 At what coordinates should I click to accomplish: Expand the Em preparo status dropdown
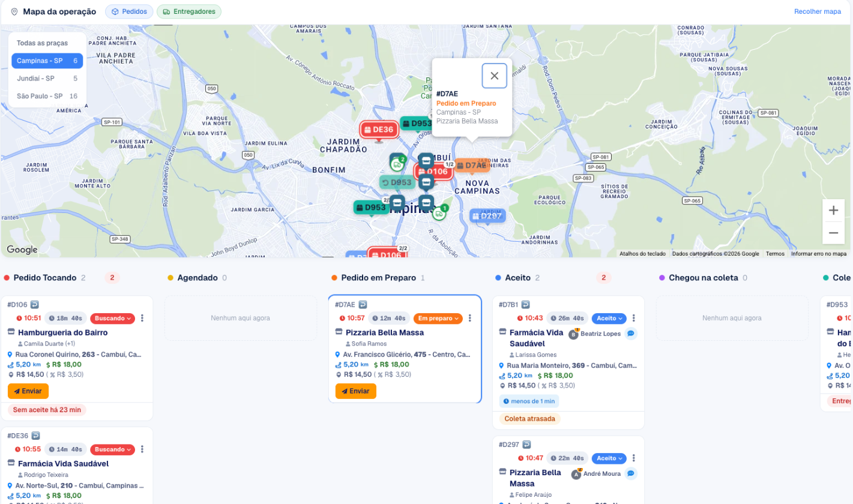[438, 318]
